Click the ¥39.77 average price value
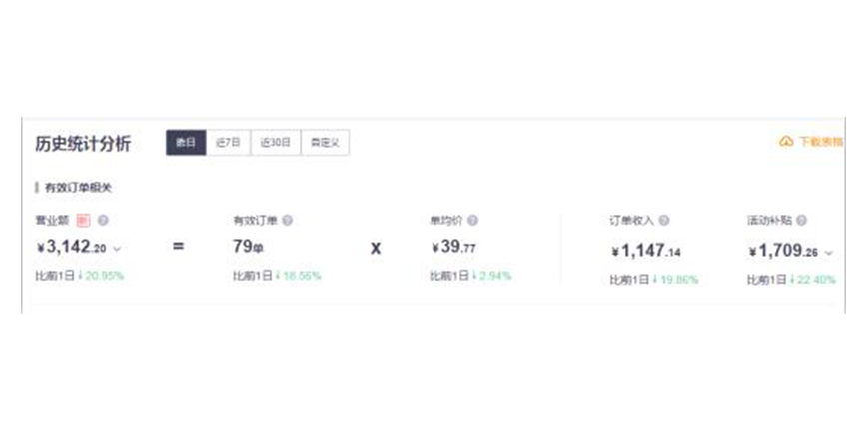This screenshot has height=431, width=868. point(453,247)
